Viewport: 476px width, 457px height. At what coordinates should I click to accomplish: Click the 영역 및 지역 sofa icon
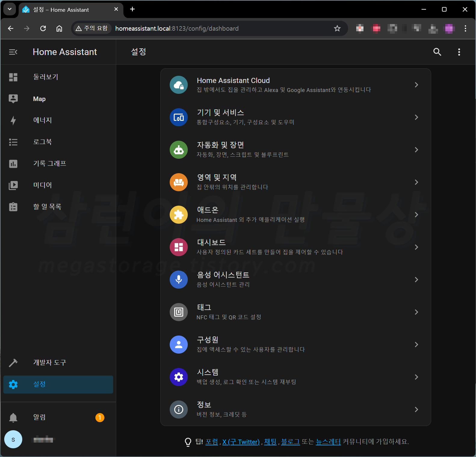click(x=179, y=182)
